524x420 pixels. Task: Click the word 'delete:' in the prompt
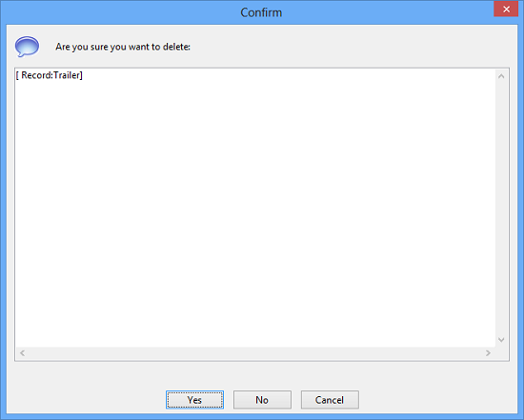(x=176, y=47)
